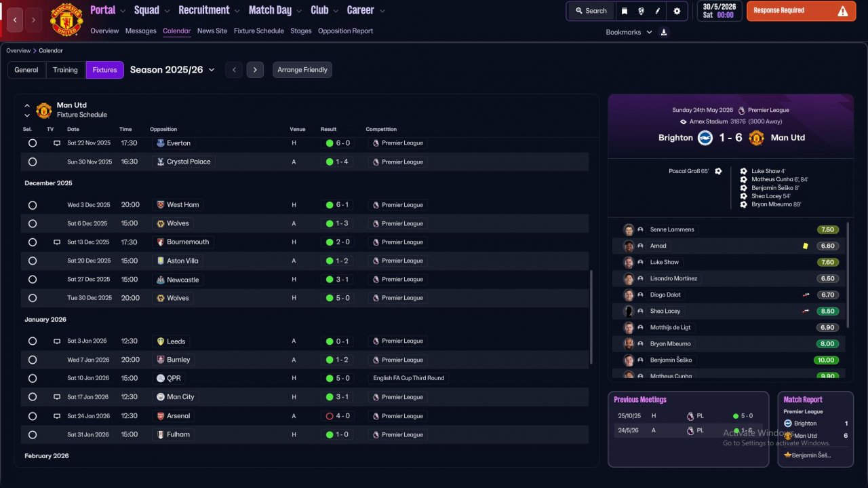Open the News Site submenu item
The width and height of the screenshot is (868, 488).
[x=212, y=31]
